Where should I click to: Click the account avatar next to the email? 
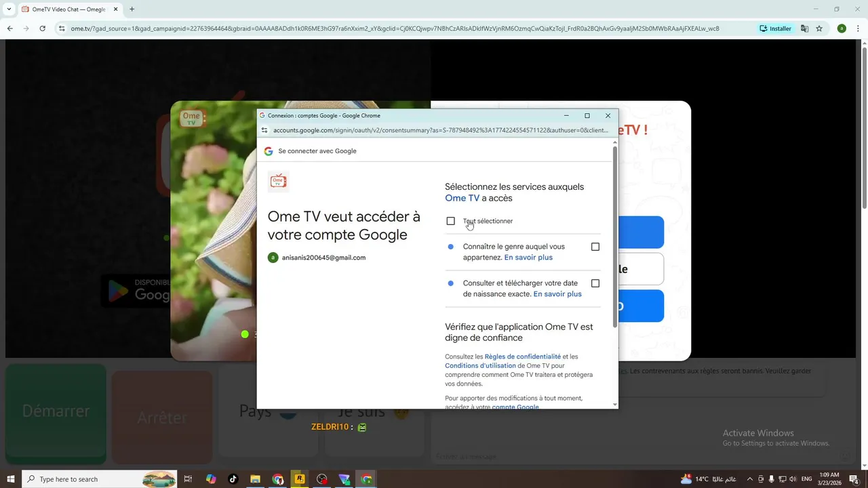(273, 258)
